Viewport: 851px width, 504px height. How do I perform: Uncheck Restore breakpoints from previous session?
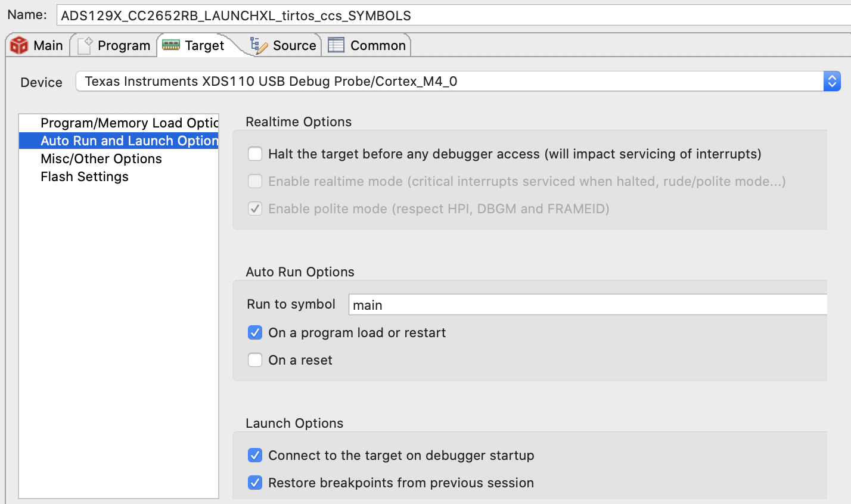pyautogui.click(x=255, y=483)
